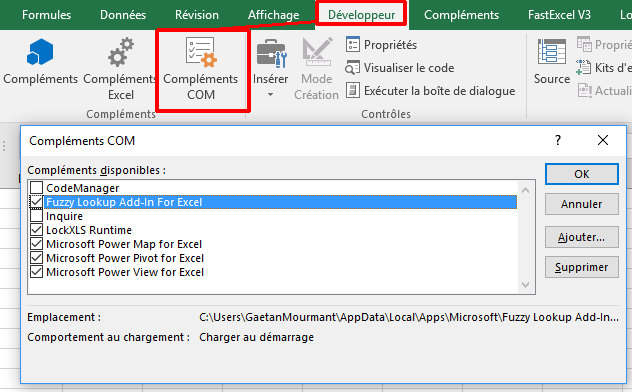Screen dimensions: 632x392
Task: Open the Révision ribbon tab
Action: pos(197,15)
